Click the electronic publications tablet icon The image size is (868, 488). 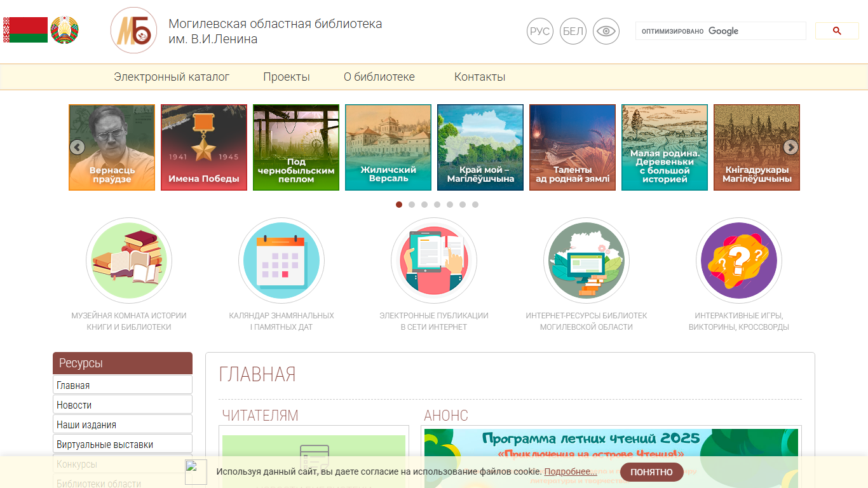pos(434,261)
